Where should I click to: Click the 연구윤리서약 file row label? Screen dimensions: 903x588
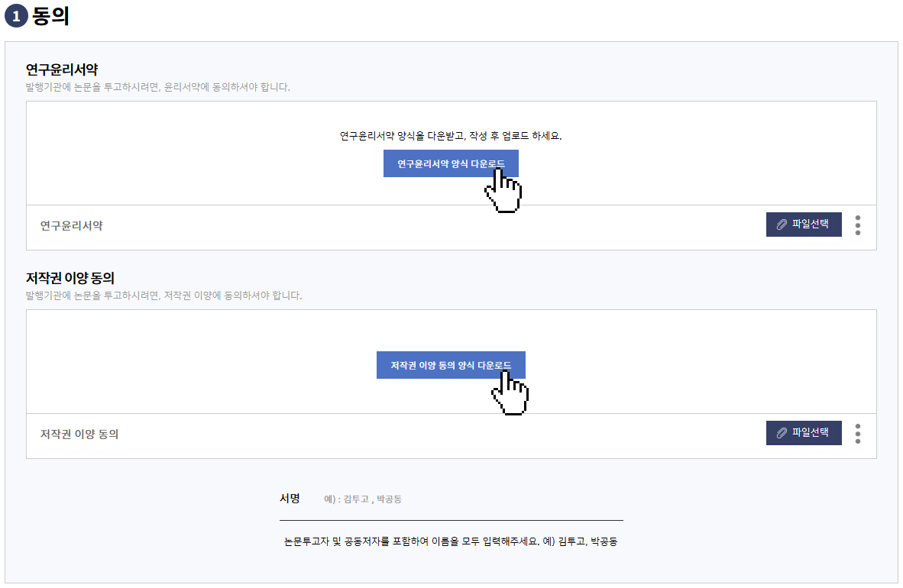[72, 226]
